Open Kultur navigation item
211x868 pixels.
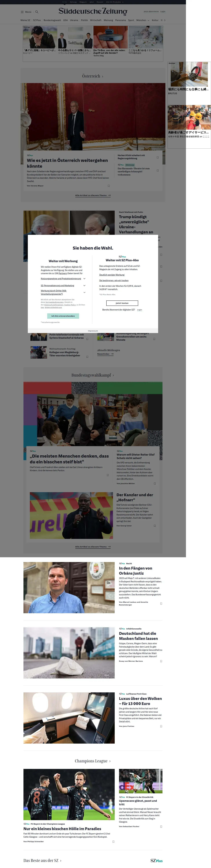(x=155, y=20)
